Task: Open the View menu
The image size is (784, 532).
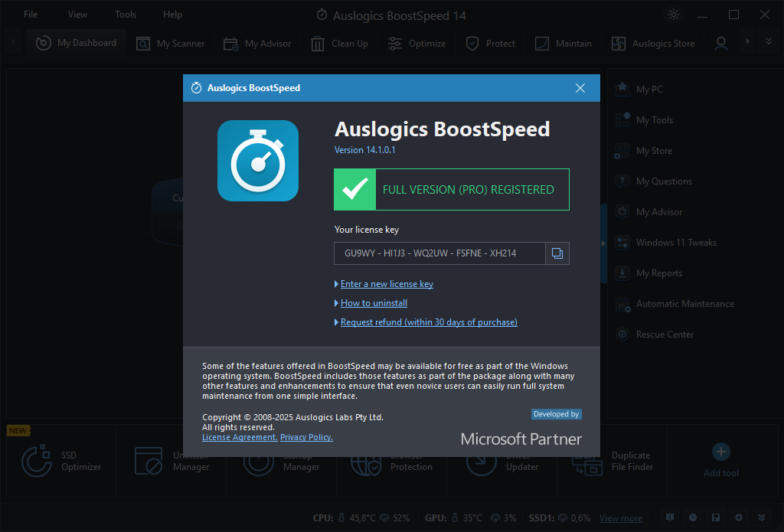Action: (77, 15)
